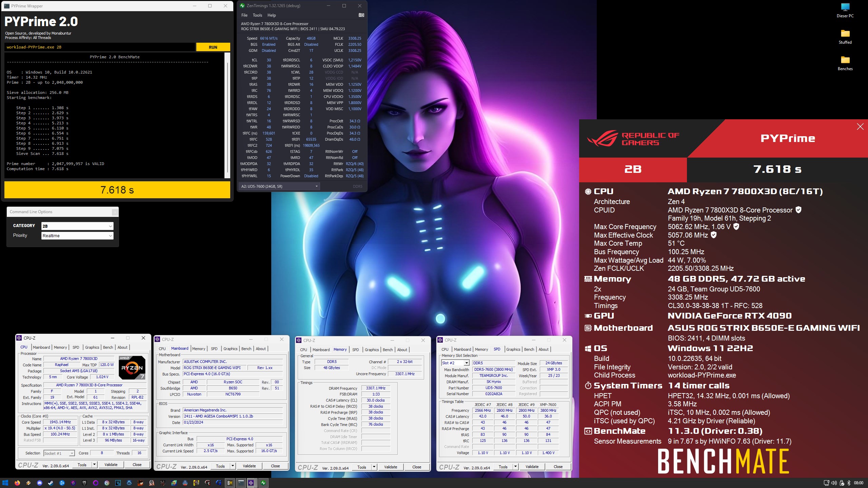
Task: Open Steam from the taskbar
Action: pos(51,483)
